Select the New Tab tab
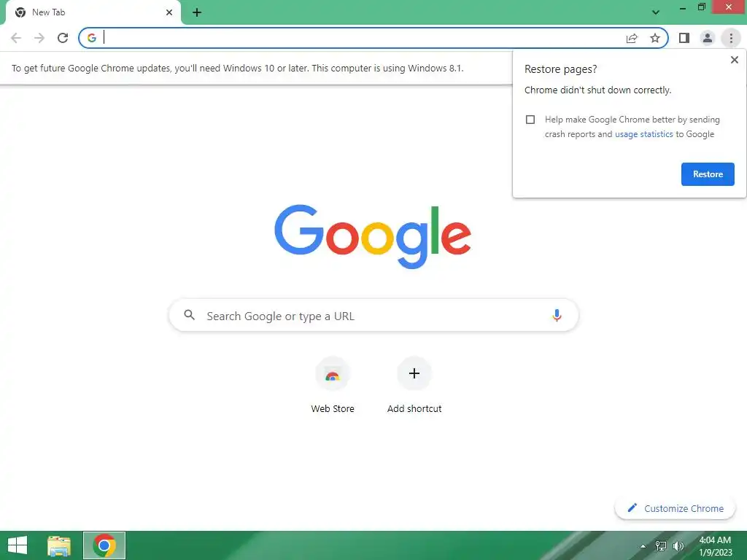 pyautogui.click(x=93, y=12)
